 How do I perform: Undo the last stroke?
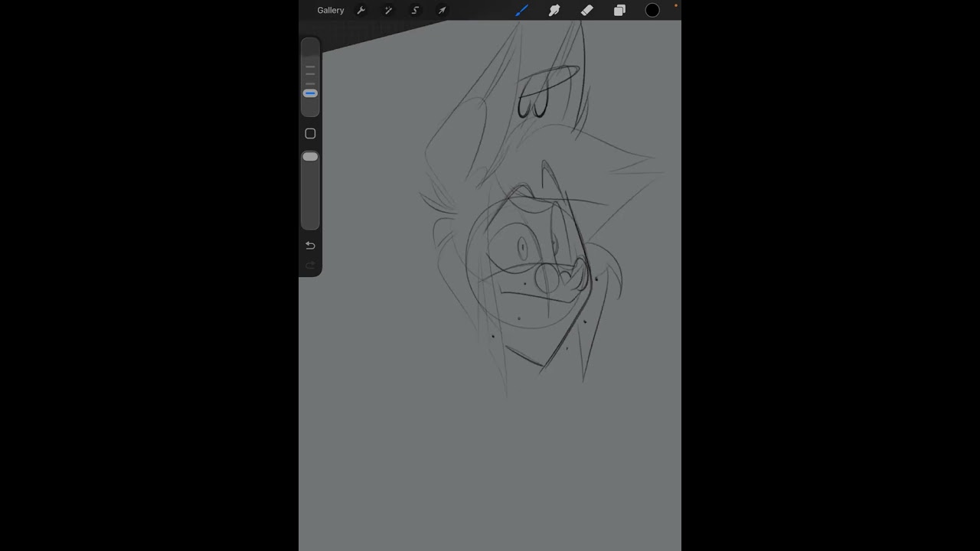point(310,246)
